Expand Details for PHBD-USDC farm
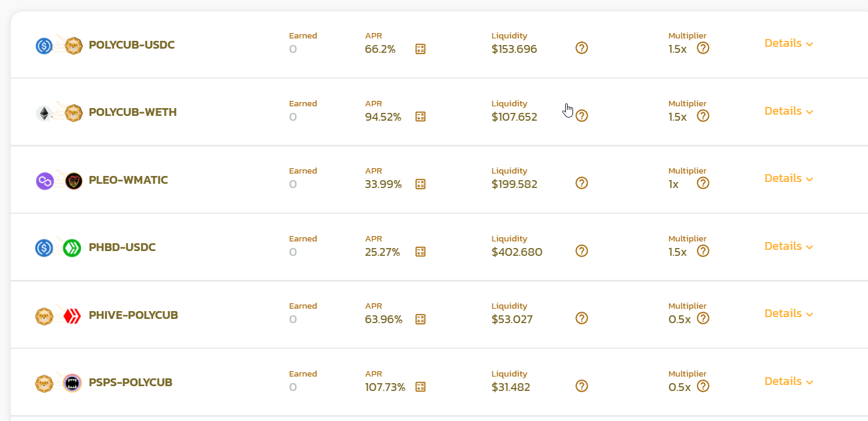This screenshot has width=868, height=421. coord(789,246)
